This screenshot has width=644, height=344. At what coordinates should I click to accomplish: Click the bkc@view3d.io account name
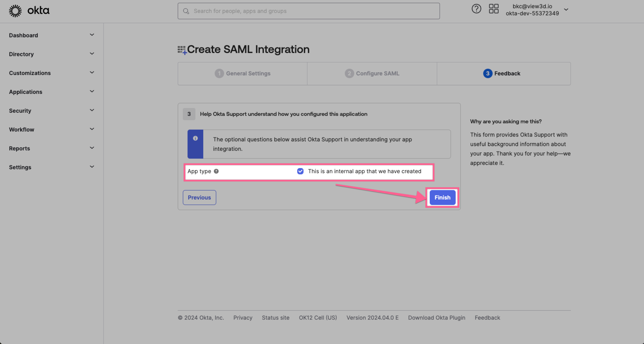(x=532, y=6)
